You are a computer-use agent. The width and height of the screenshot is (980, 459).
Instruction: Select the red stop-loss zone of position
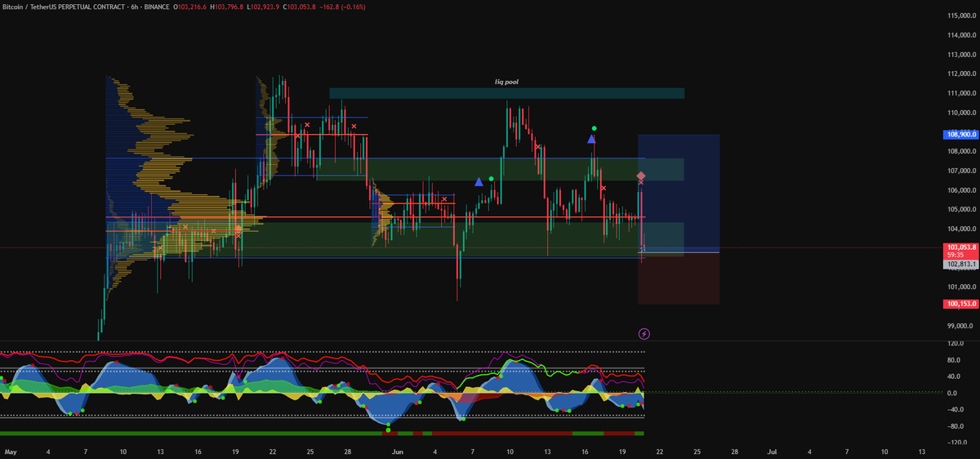point(679,279)
